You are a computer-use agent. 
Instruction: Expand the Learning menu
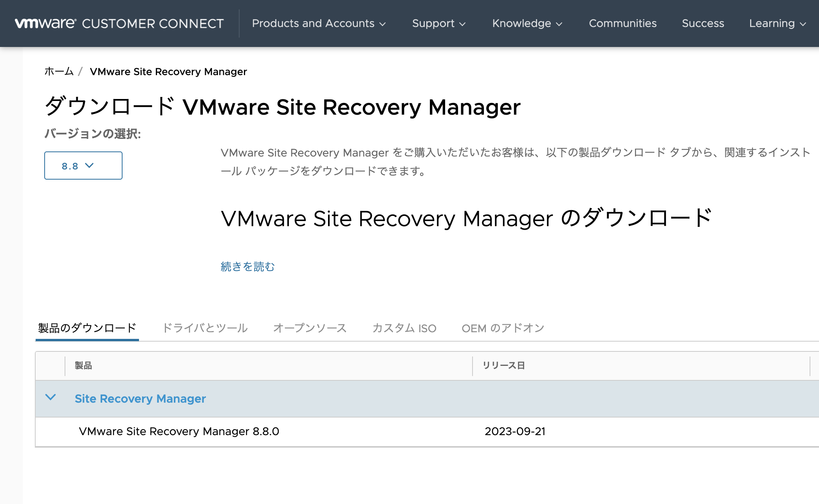tap(777, 23)
